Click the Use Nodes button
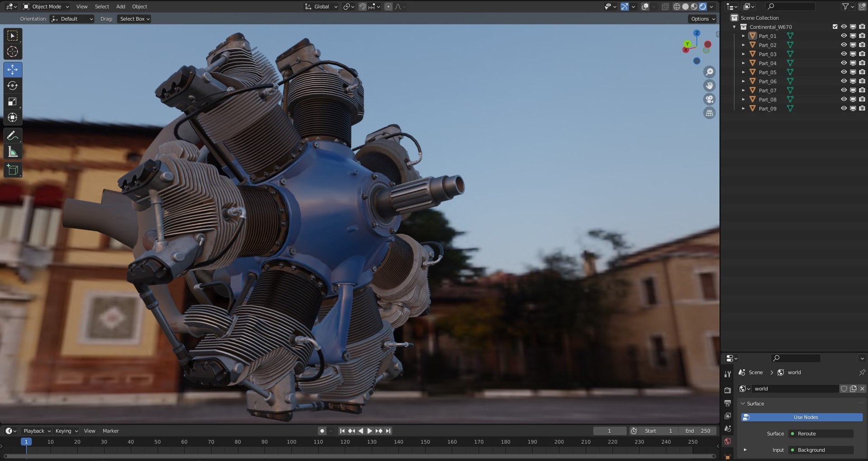This screenshot has width=868, height=461. (x=802, y=417)
